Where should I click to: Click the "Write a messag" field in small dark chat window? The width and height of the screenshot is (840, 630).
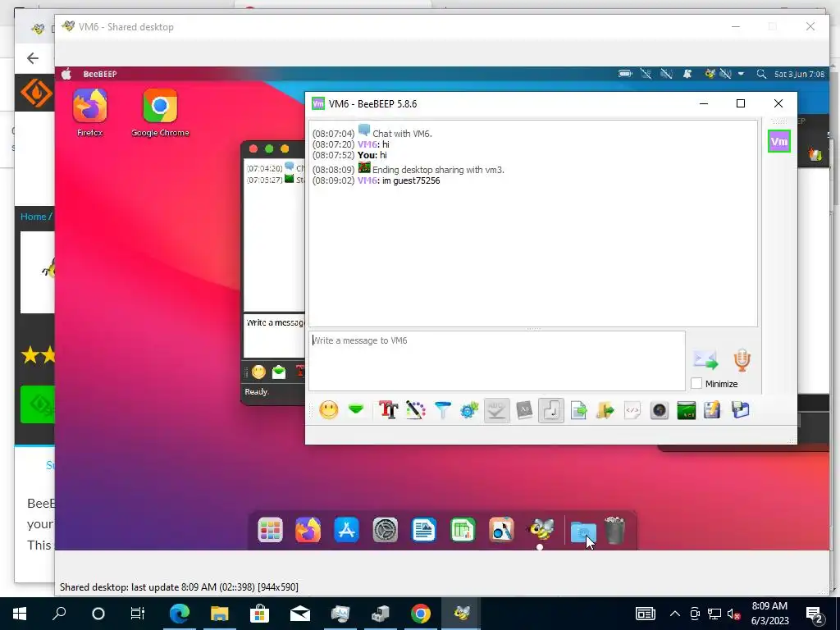[274, 336]
